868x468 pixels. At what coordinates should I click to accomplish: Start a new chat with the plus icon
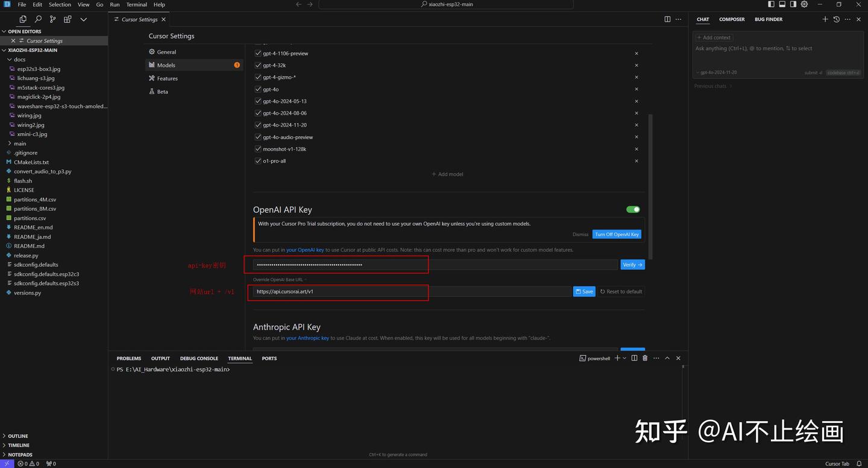(x=825, y=19)
